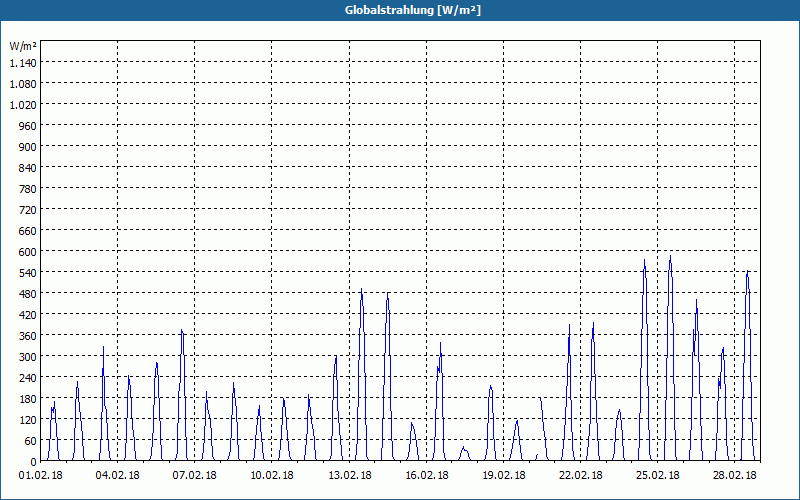Click the 1.140 y-axis value
This screenshot has width=800, height=500.
[23, 62]
